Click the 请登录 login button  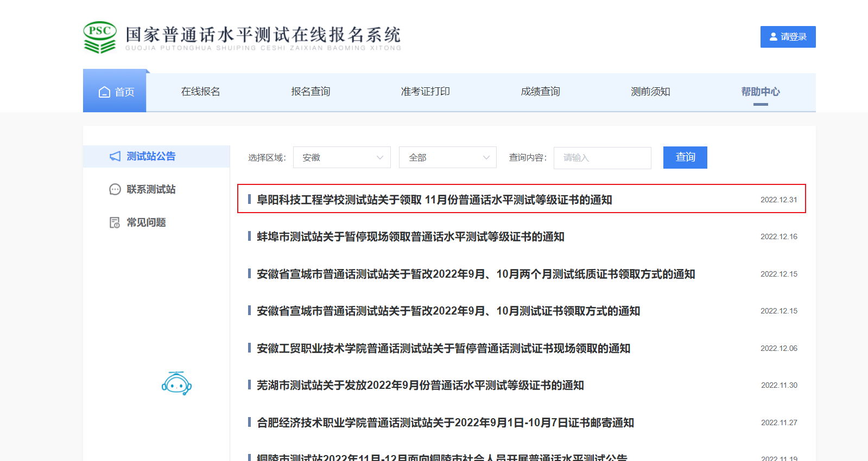788,37
